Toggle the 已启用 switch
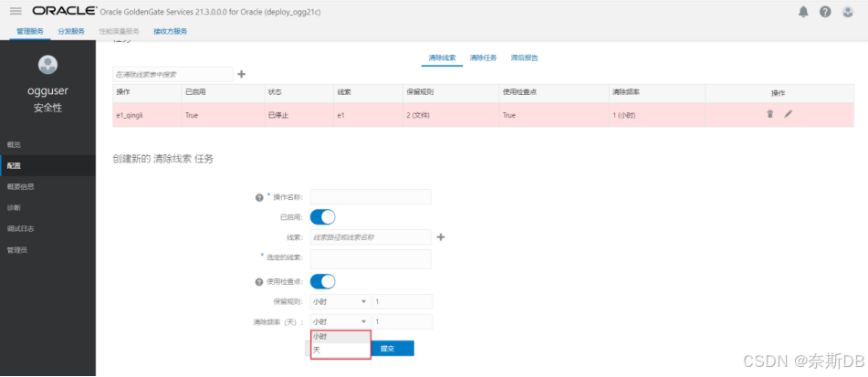 point(323,217)
